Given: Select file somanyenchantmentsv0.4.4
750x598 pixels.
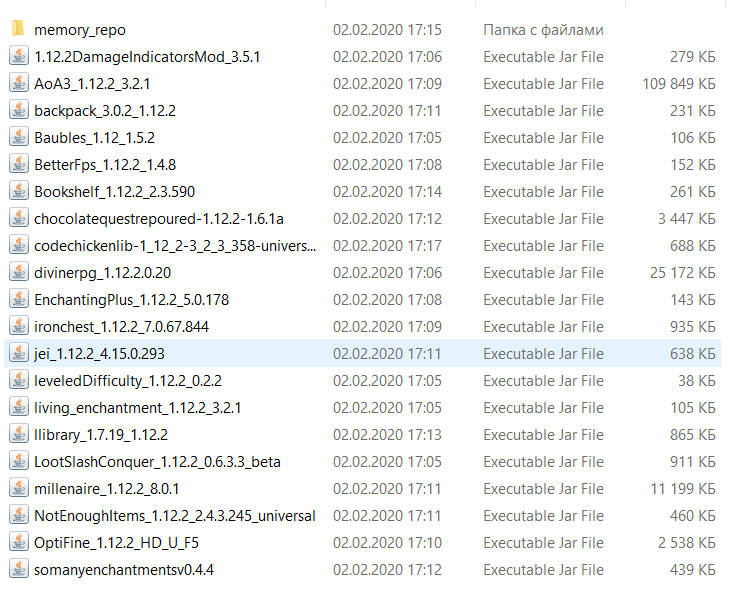Looking at the screenshot, I should (124, 570).
